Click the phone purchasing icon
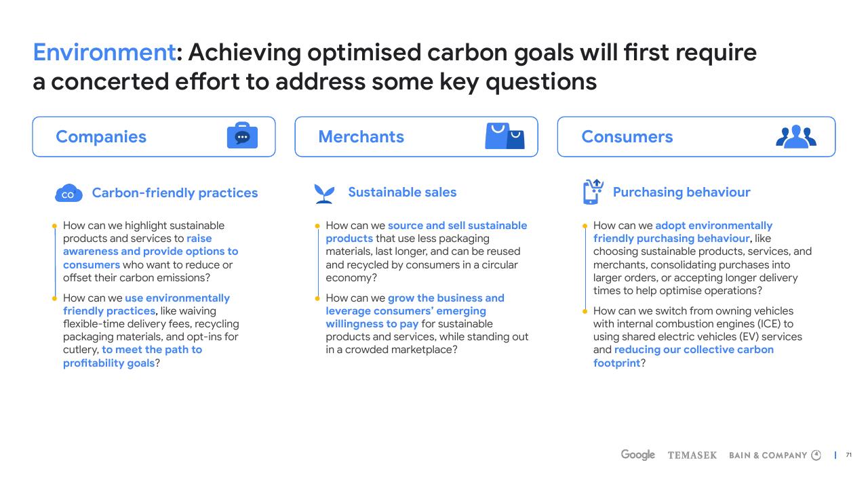Image resolution: width=868 pixels, height=488 pixels. (x=593, y=192)
